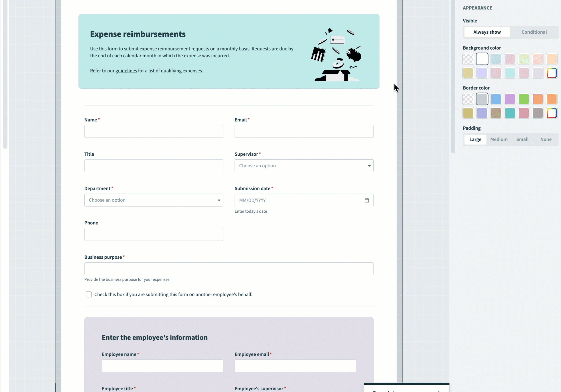
Task: Select transparent border color swatch
Action: (x=468, y=99)
